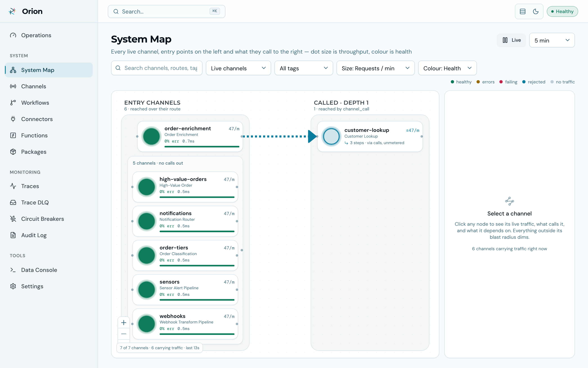Click the compact layout panel icon
This screenshot has width=588, height=368.
click(x=522, y=11)
